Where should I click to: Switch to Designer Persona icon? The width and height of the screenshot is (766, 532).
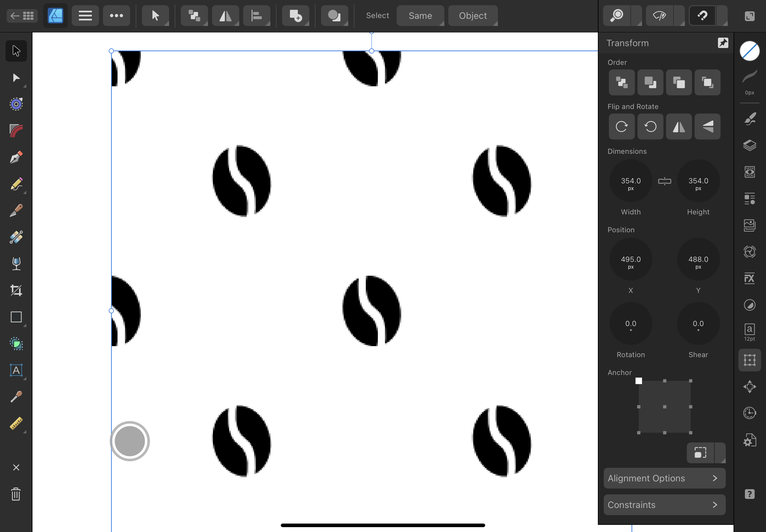pos(56,16)
